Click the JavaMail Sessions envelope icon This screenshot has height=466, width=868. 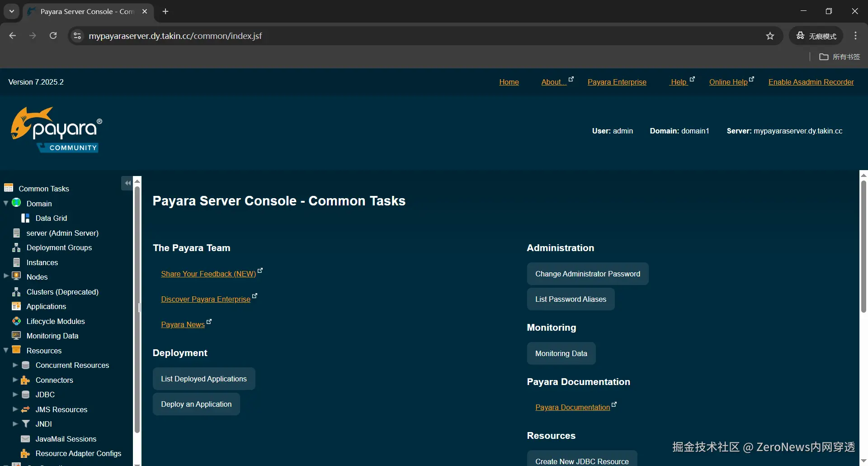[26, 439]
